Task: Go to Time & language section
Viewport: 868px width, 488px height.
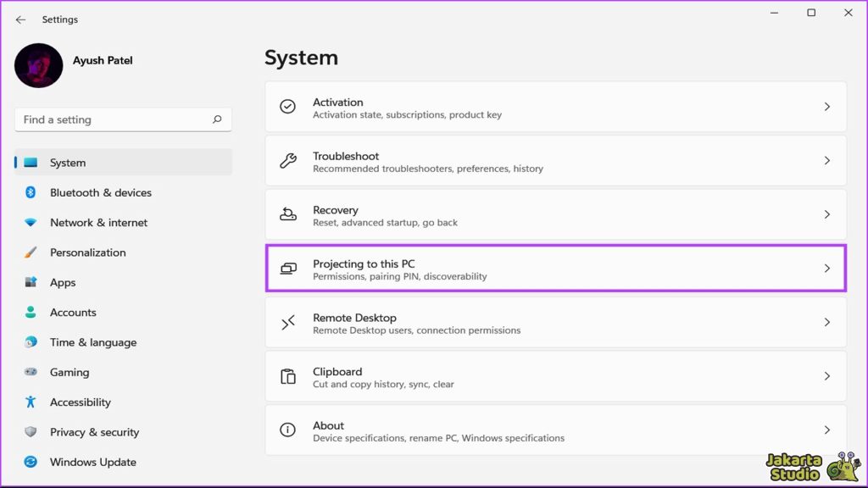Action: point(92,342)
